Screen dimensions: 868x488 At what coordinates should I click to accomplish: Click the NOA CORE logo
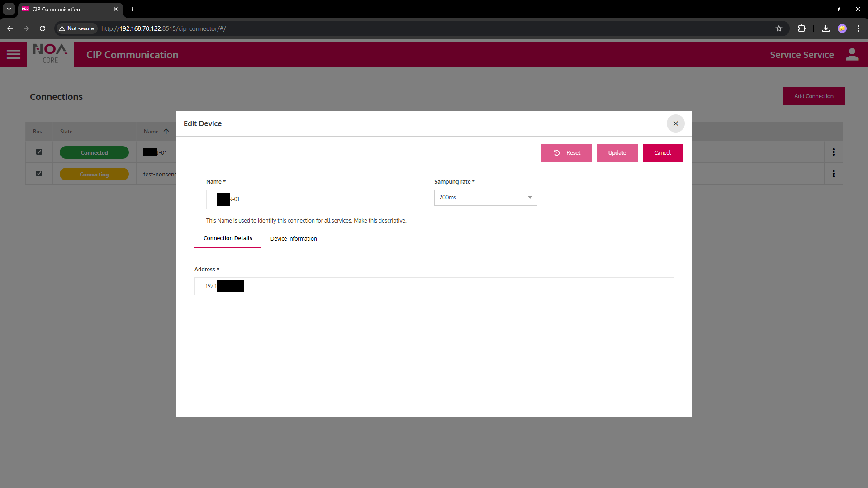point(50,54)
